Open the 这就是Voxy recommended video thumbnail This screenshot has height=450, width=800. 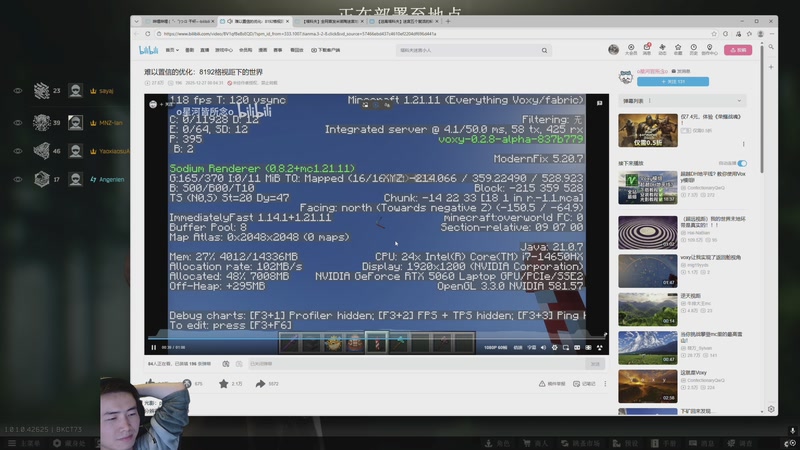click(x=648, y=386)
